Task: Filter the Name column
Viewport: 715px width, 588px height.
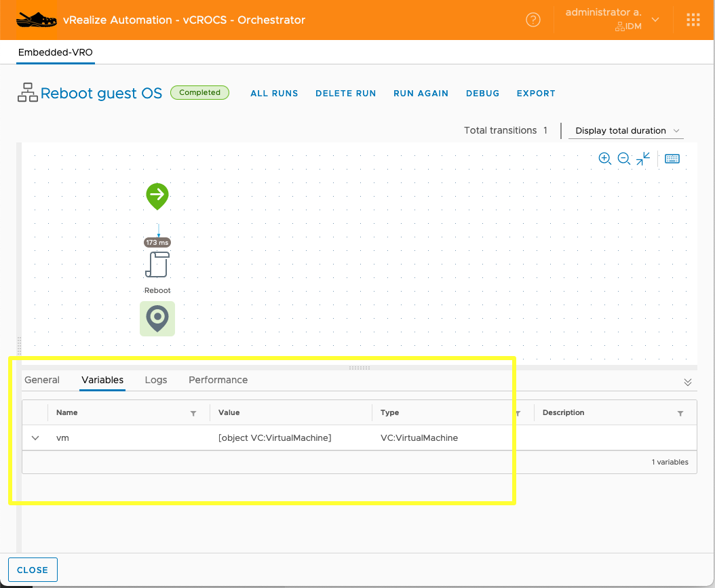Action: coord(193,413)
